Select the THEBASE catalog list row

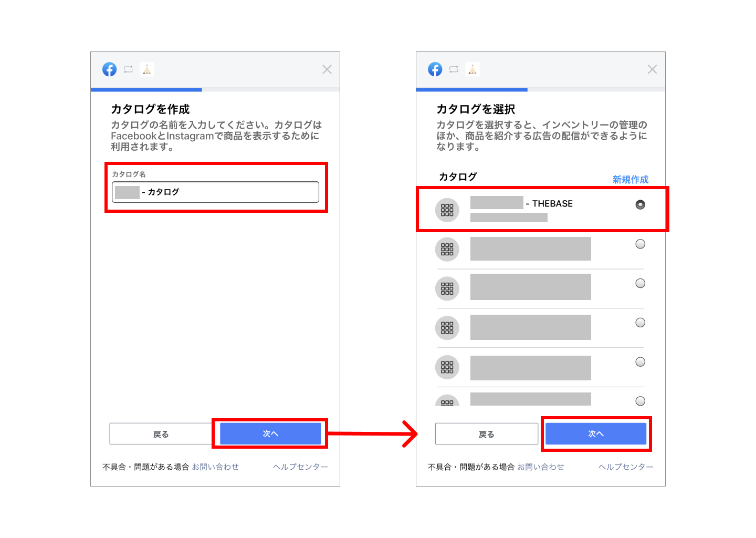tap(541, 209)
